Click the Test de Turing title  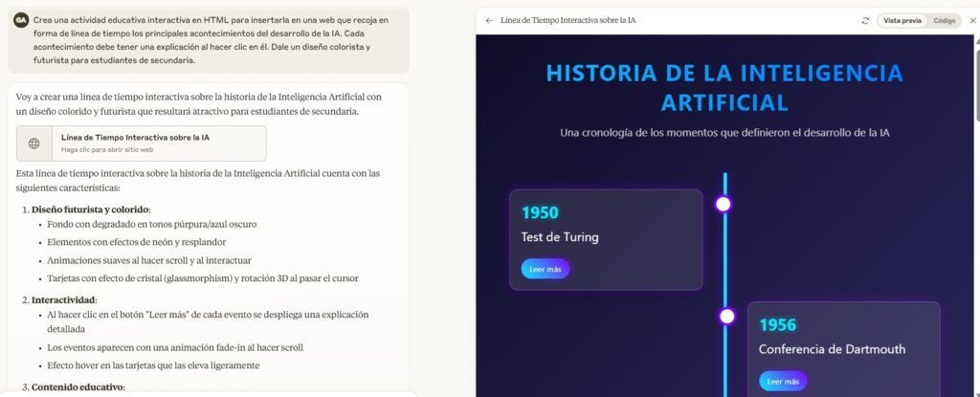(560, 237)
